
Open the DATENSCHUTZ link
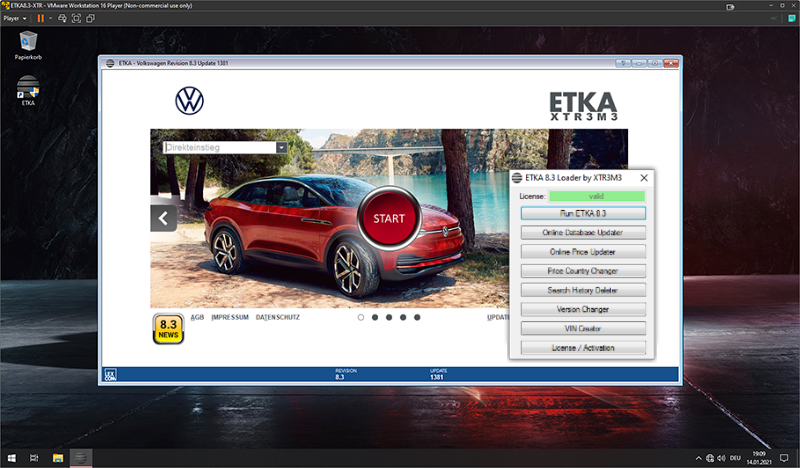(278, 317)
